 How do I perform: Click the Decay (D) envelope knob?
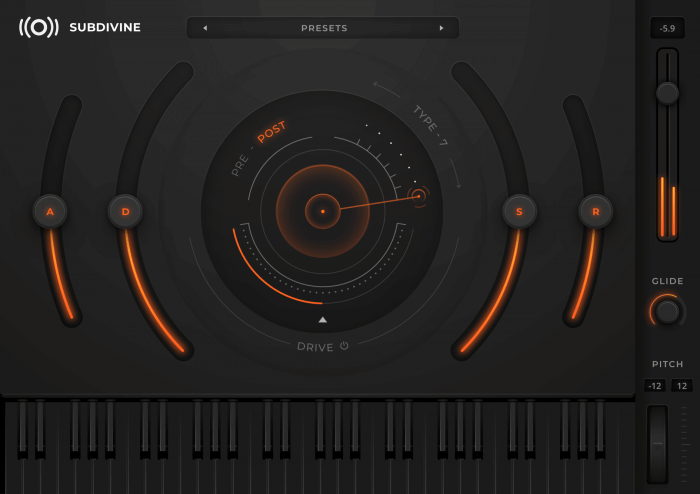pyautogui.click(x=125, y=211)
